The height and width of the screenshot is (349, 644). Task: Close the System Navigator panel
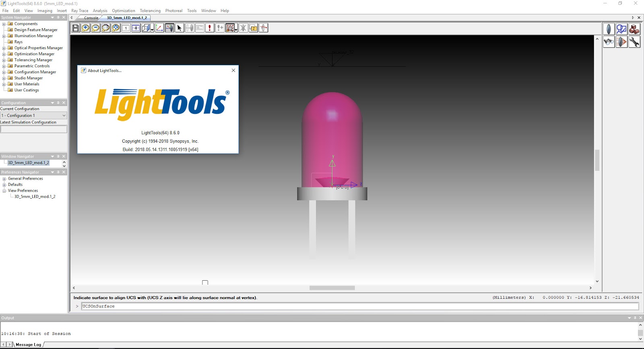64,17
